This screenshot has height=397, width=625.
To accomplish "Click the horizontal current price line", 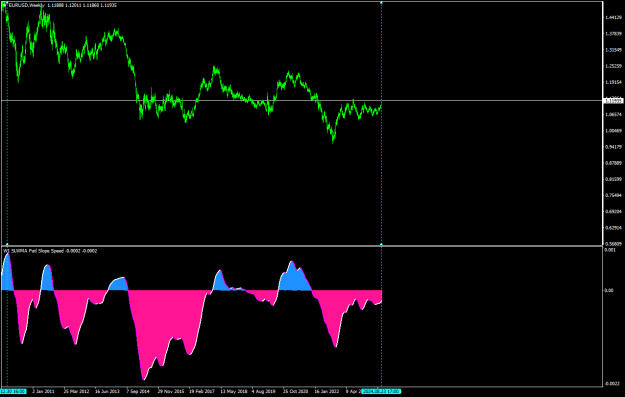I will [x=302, y=100].
